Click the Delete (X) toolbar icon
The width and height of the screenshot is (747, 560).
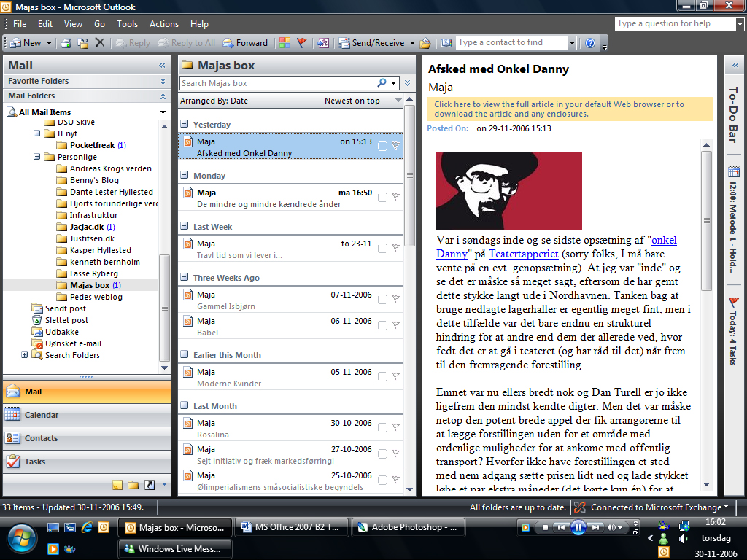point(100,43)
